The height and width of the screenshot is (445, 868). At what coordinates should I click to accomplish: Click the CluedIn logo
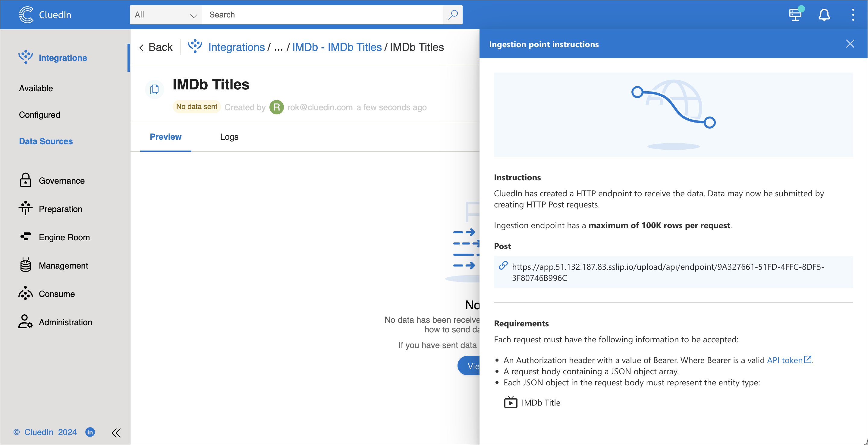(x=26, y=14)
